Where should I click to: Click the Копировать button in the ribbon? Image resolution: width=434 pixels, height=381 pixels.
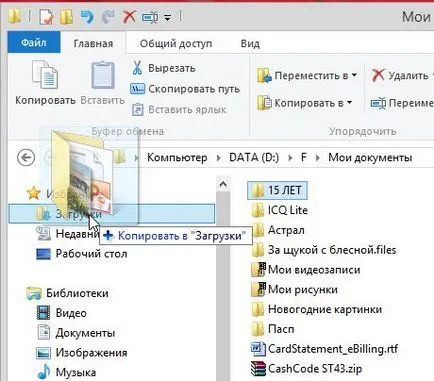(45, 82)
